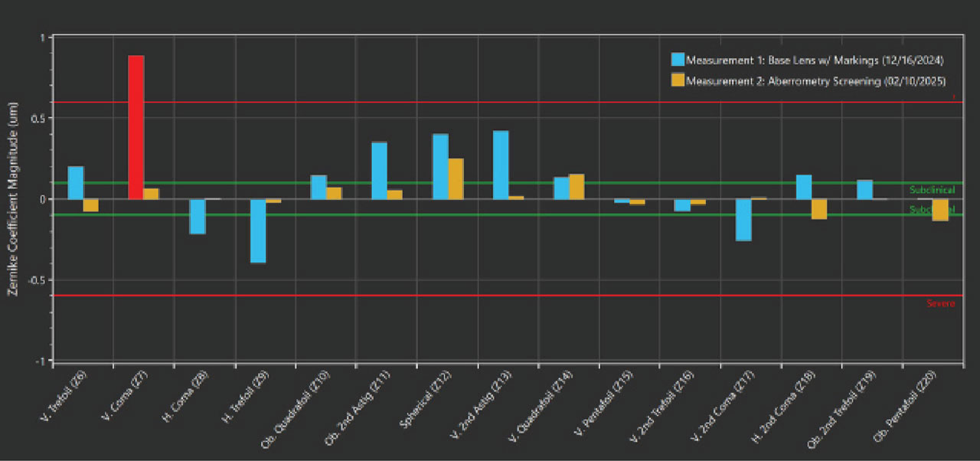The image size is (980, 461).
Task: Click the blue Ob. 2nd Astig bar
Action: pos(379,170)
